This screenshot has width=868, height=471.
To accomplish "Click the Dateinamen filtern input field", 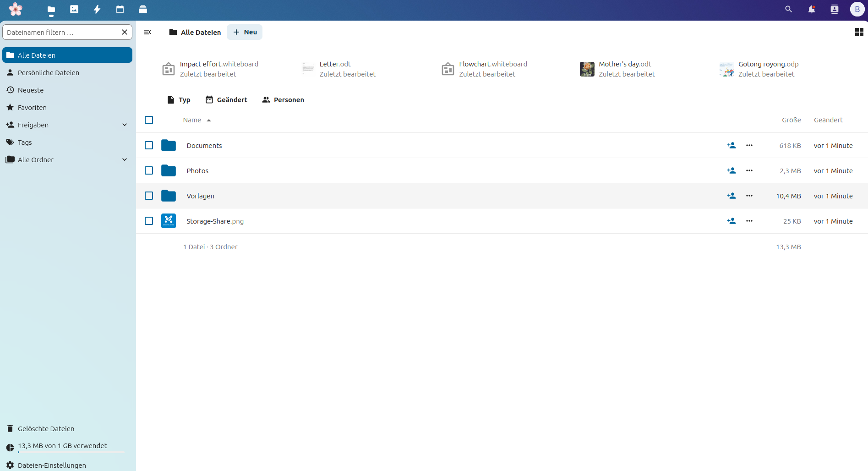I will 62,32.
